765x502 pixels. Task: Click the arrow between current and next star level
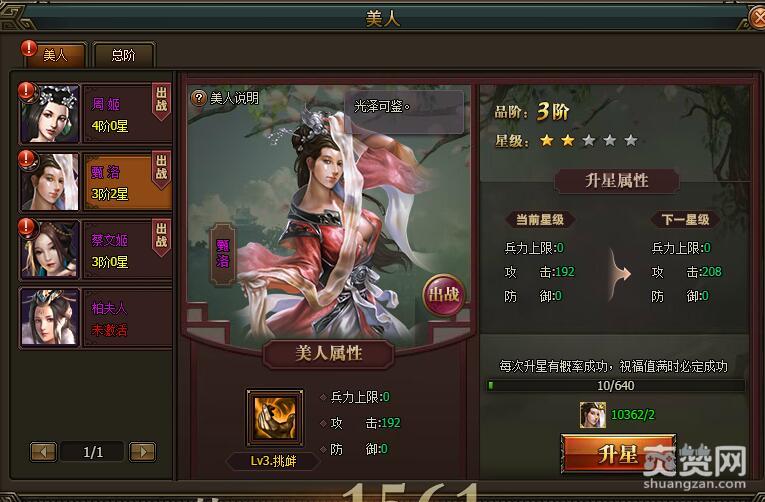point(620,273)
